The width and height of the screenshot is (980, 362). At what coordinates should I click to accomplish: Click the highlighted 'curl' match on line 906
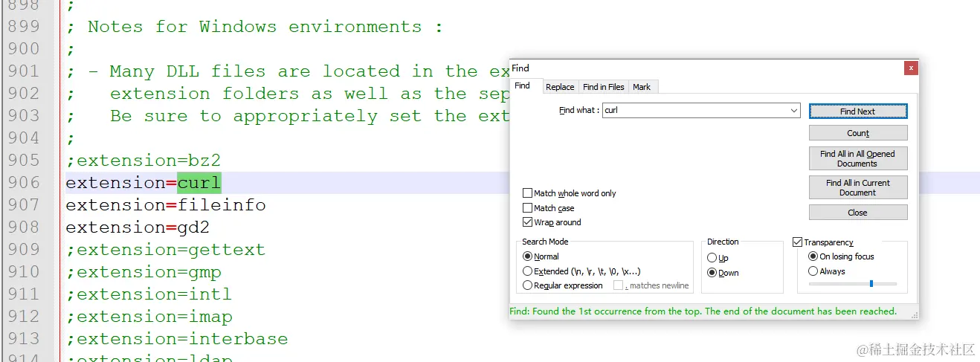(x=199, y=183)
